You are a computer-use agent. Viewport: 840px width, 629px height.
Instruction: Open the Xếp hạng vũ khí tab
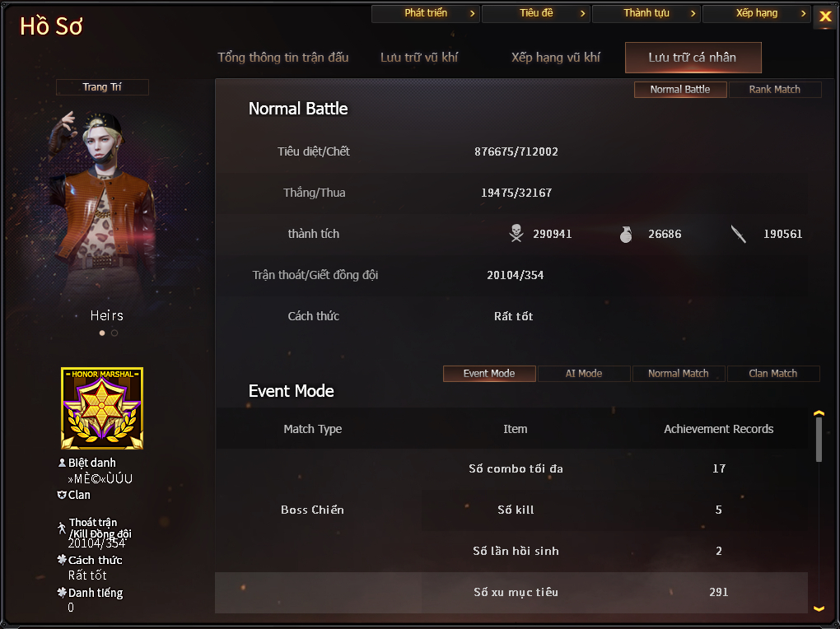click(556, 58)
